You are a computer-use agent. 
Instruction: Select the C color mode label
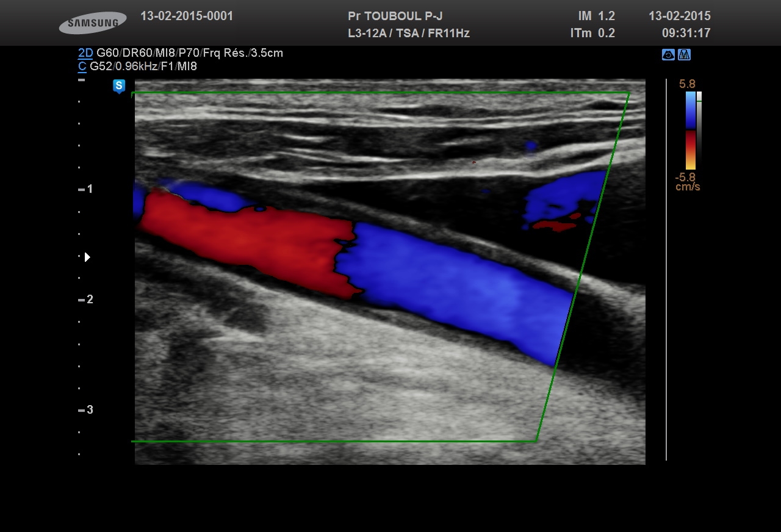tap(82, 66)
